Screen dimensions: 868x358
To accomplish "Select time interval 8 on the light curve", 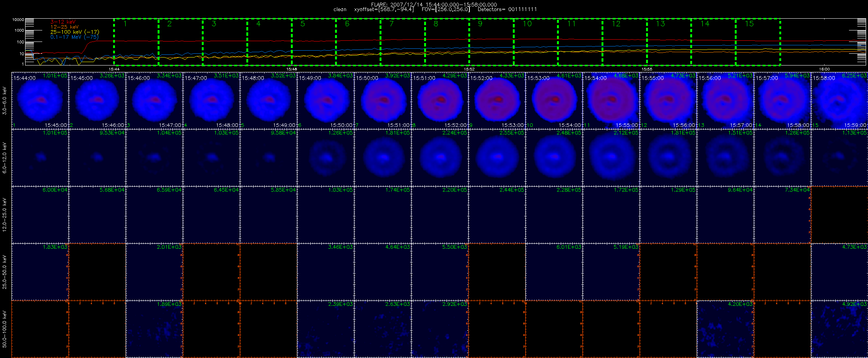I will (447, 42).
